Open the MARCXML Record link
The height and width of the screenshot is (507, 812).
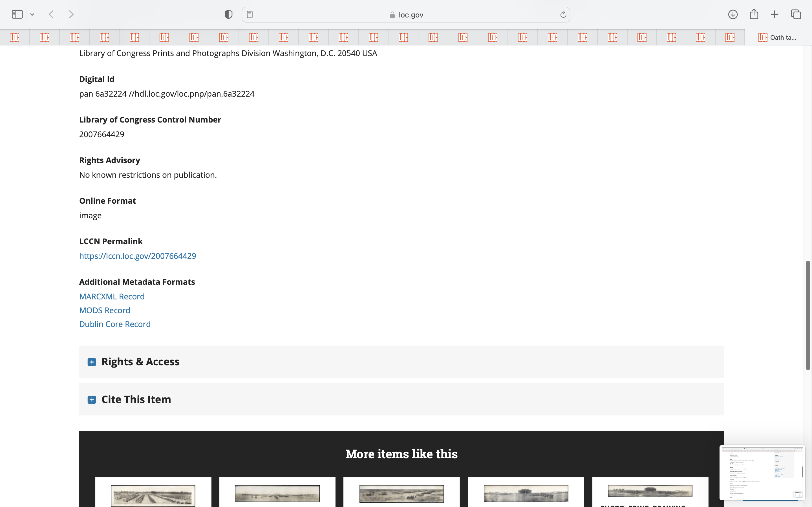coord(112,296)
